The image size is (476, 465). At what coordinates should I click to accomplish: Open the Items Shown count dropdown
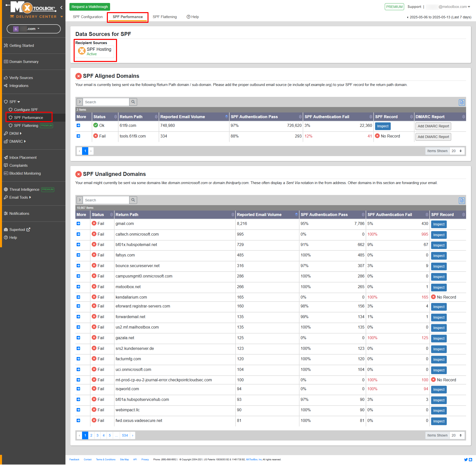(x=457, y=151)
